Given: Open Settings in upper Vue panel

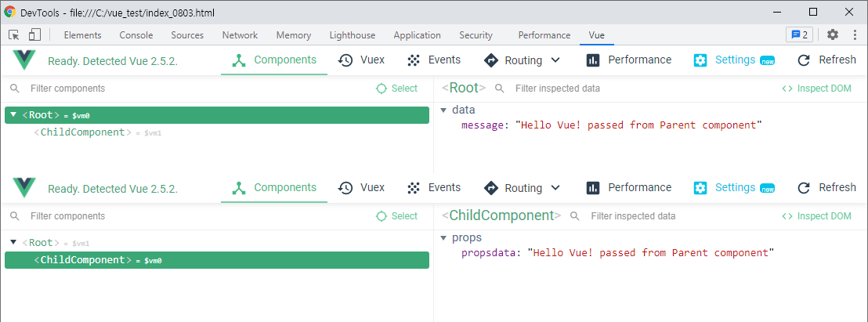Looking at the screenshot, I should point(734,60).
